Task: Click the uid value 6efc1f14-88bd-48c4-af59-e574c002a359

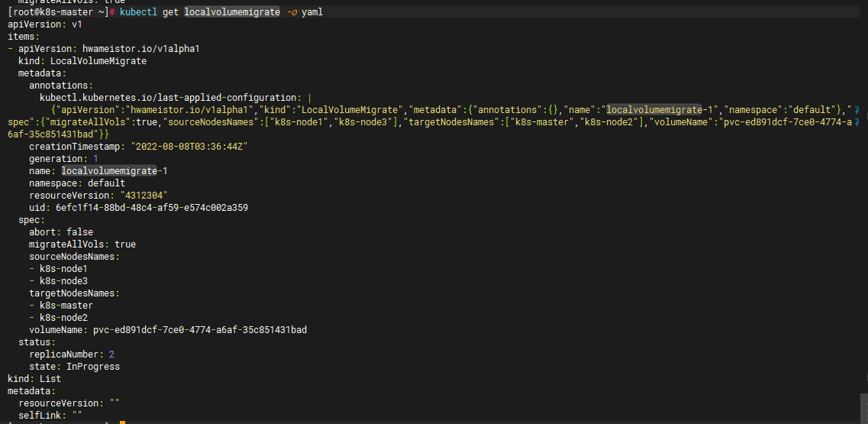Action: pos(152,207)
